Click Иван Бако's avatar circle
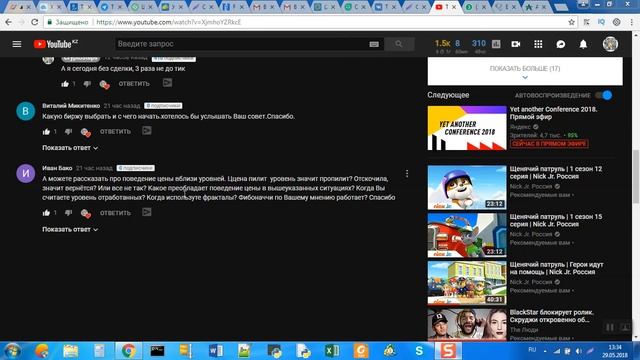The width and height of the screenshot is (640, 360). click(x=25, y=173)
